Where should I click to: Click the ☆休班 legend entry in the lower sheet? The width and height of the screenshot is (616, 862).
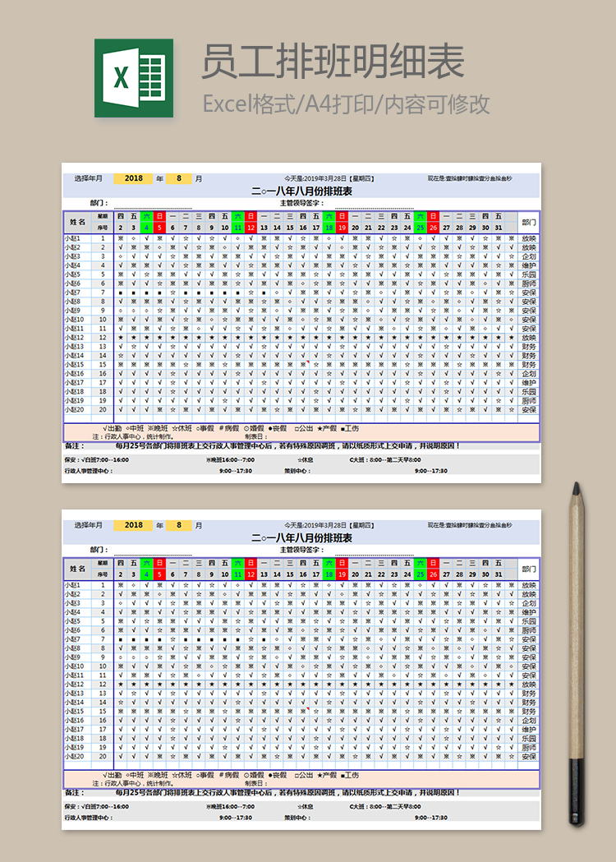pos(182,776)
